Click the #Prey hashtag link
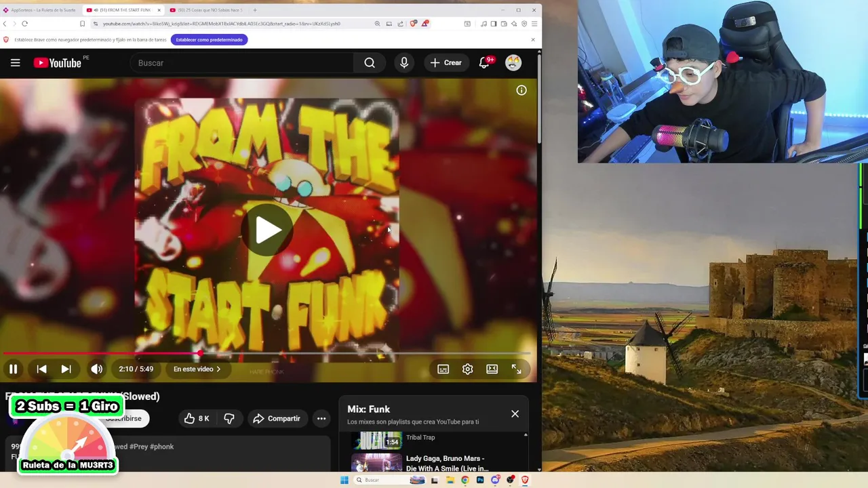The width and height of the screenshot is (868, 488). coord(138,447)
